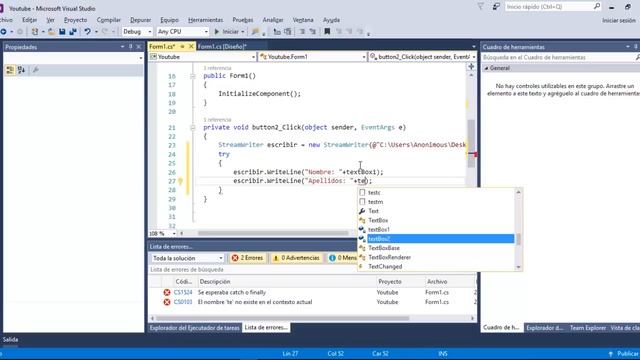Viewport: 640px width, 360px height.
Task: Open the CS1524 error code link
Action: pos(183,292)
